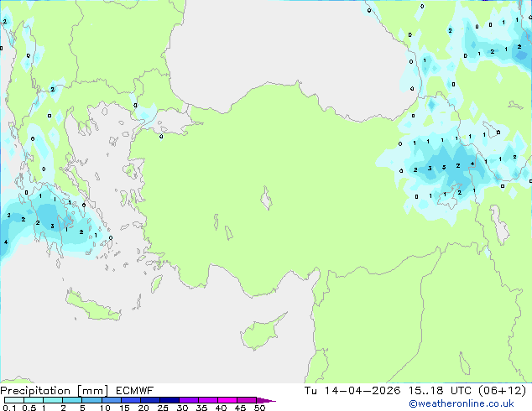Click the legend label '10'
The height and width of the screenshot is (411, 532).
(105, 408)
